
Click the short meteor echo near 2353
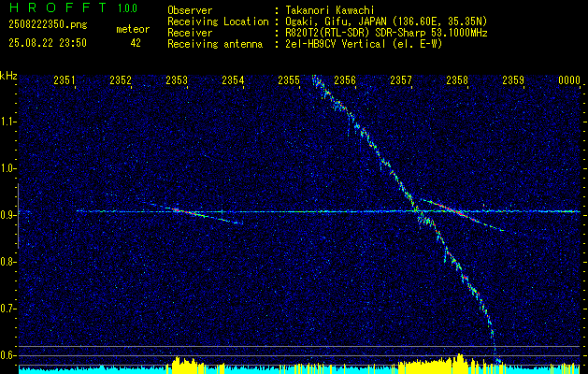click(x=194, y=213)
